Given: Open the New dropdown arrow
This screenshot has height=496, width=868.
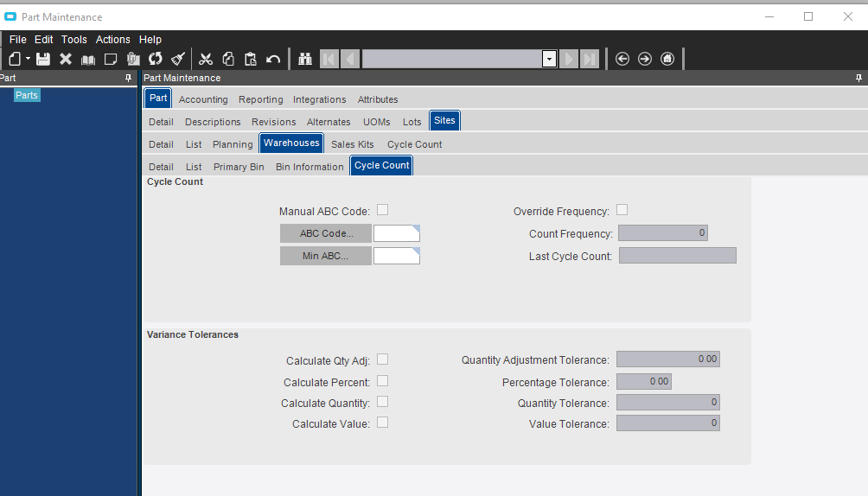Looking at the screenshot, I should tap(28, 59).
